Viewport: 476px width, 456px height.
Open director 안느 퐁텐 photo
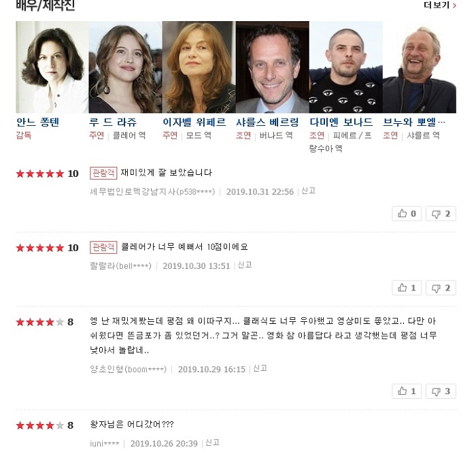click(52, 67)
